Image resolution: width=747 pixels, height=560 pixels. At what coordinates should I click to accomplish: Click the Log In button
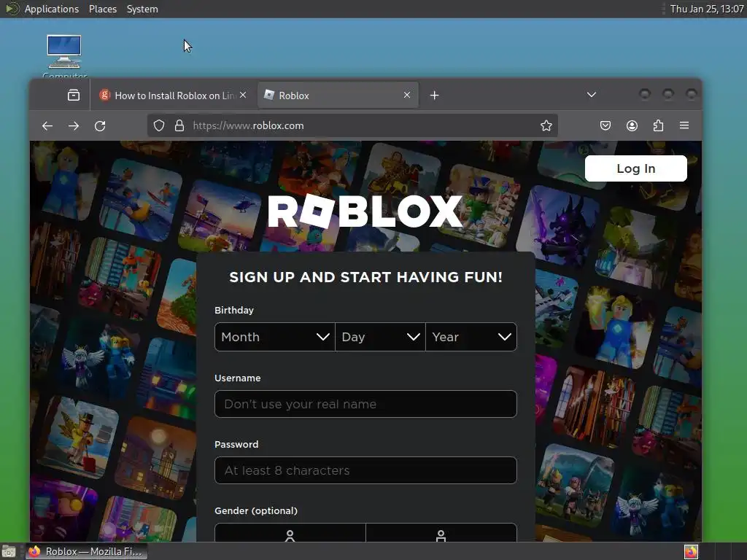pyautogui.click(x=636, y=168)
